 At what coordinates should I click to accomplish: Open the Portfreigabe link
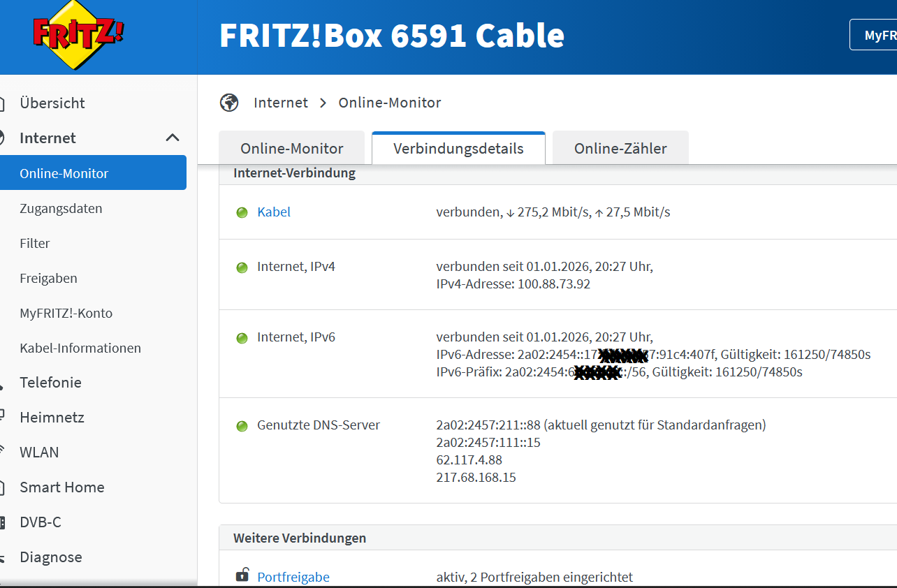pyautogui.click(x=293, y=578)
